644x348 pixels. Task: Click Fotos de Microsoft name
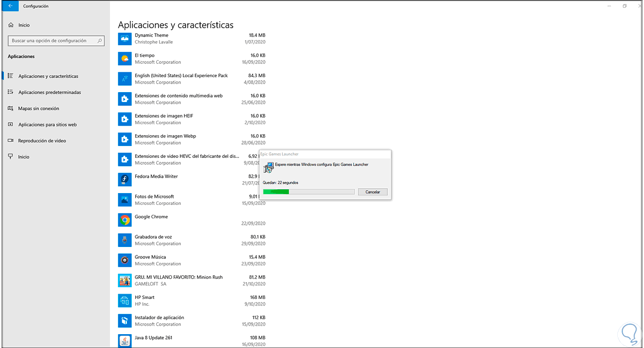click(155, 197)
